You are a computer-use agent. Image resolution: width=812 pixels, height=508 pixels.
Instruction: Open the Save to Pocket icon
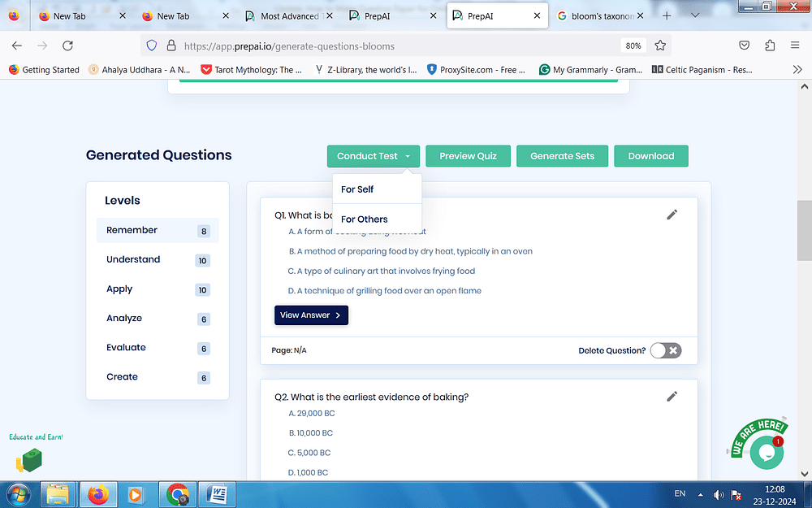(x=744, y=46)
